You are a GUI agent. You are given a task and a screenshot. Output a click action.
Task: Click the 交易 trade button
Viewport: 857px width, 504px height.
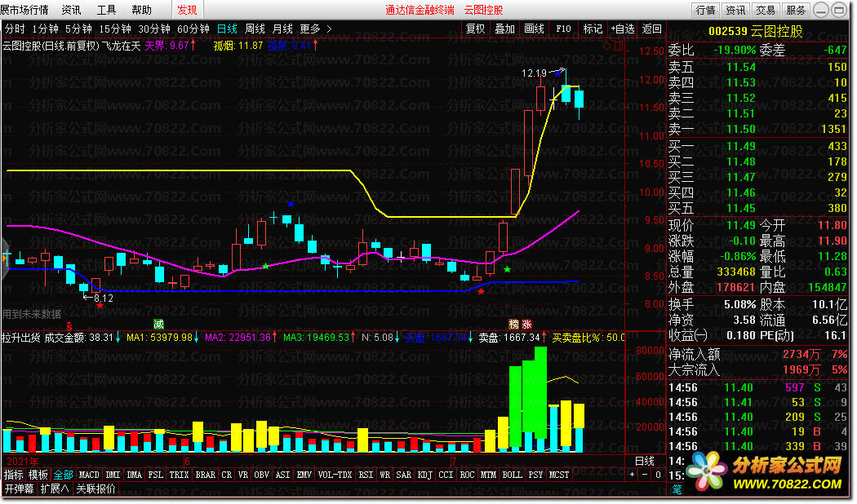[766, 10]
